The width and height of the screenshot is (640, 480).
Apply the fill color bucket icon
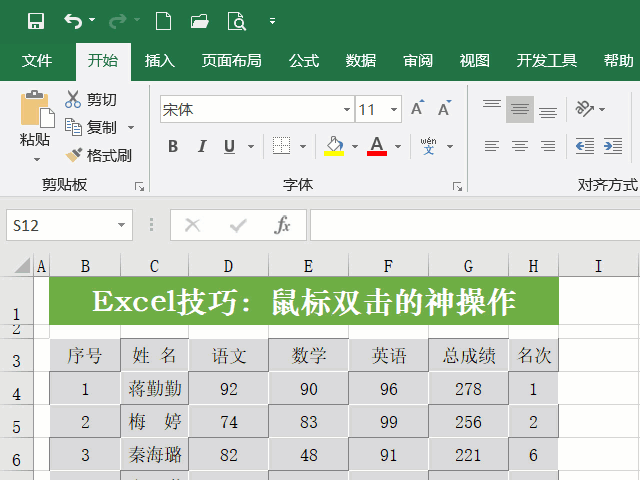(x=334, y=146)
